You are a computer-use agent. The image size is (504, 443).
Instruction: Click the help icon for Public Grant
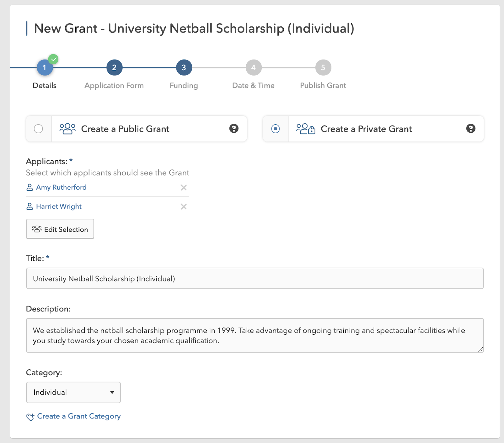(234, 128)
